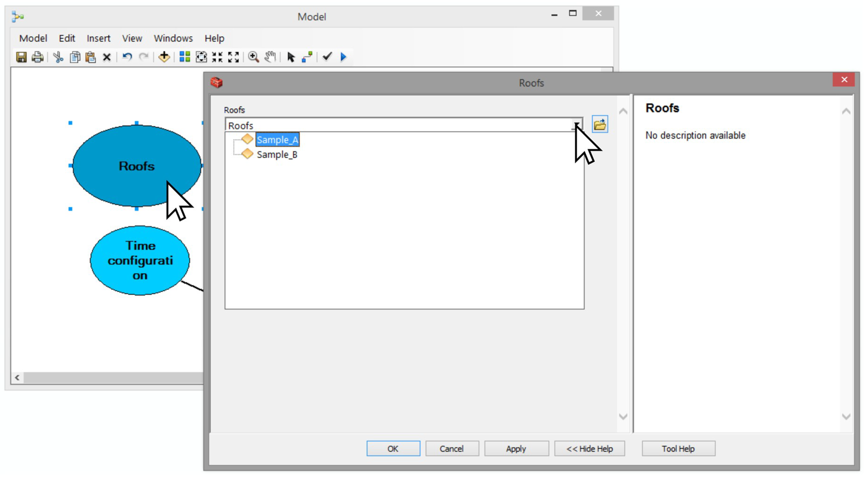
Task: Click the Cut scissors icon
Action: coord(58,57)
